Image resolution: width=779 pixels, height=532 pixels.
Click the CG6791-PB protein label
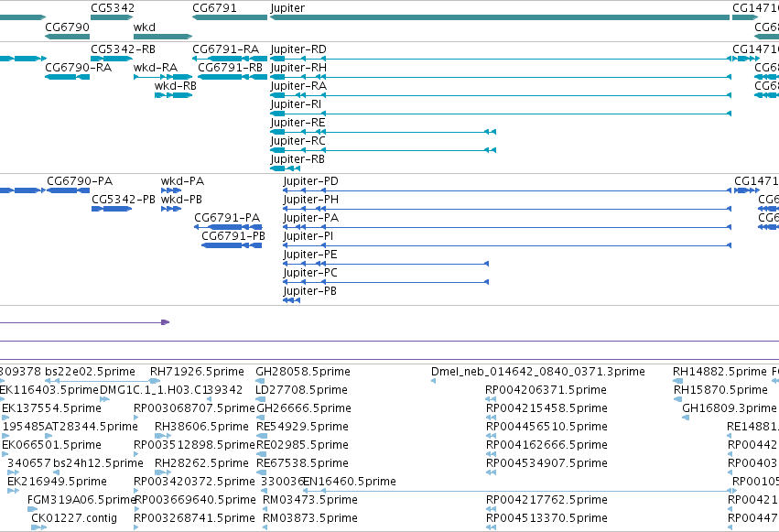(233, 236)
